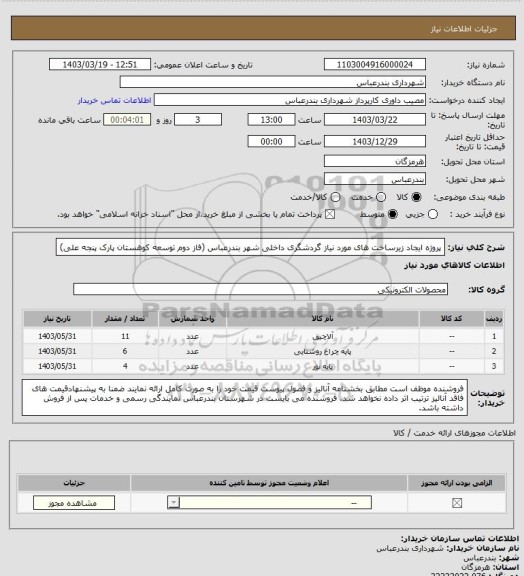Image resolution: width=524 pixels, height=576 pixels.
Task: Click the اطلاعات مجوزهای ارائه خدمت / کالا heading
Action: coord(454,433)
